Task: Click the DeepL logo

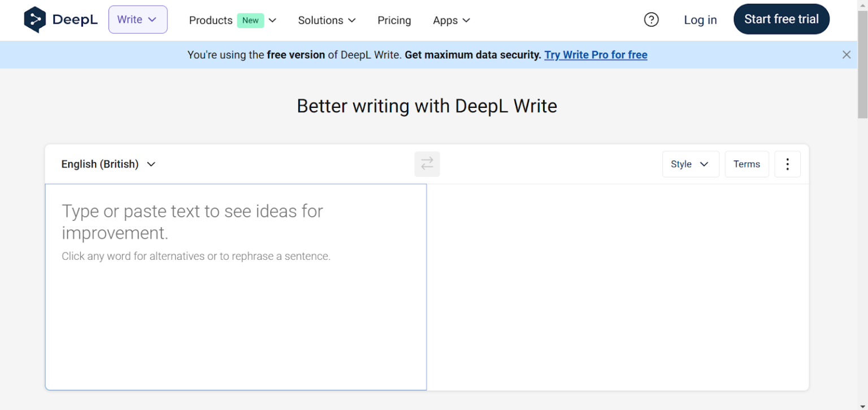Action: [x=60, y=19]
